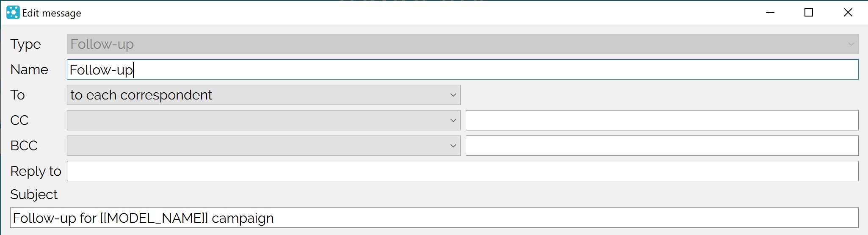Open the 'to each correspondent' dropdown

(x=263, y=95)
